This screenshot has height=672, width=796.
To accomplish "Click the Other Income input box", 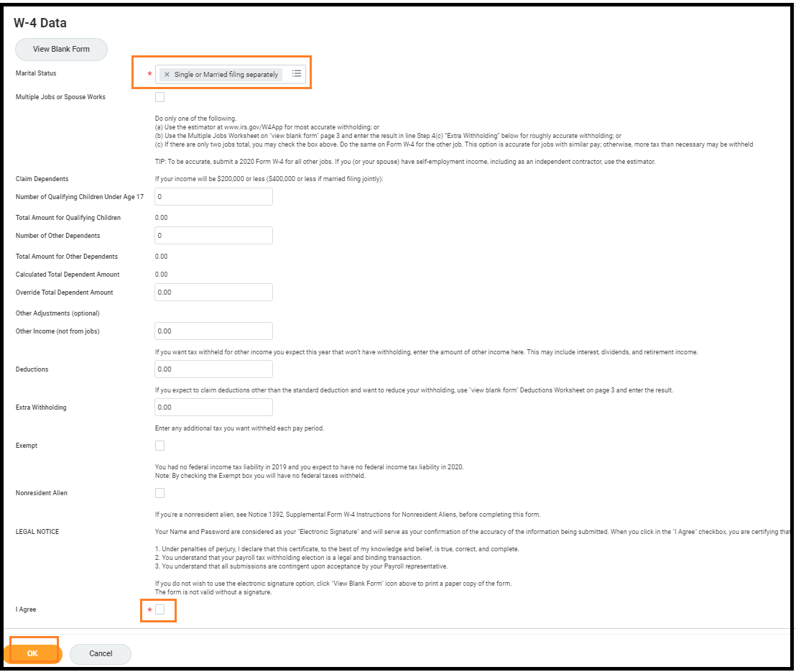I will pos(213,331).
